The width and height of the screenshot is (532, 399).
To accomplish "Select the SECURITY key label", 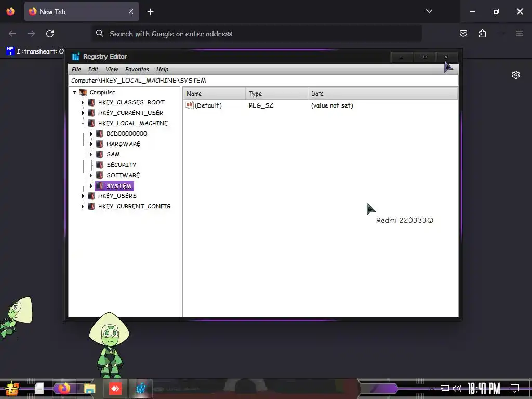I will pyautogui.click(x=121, y=165).
